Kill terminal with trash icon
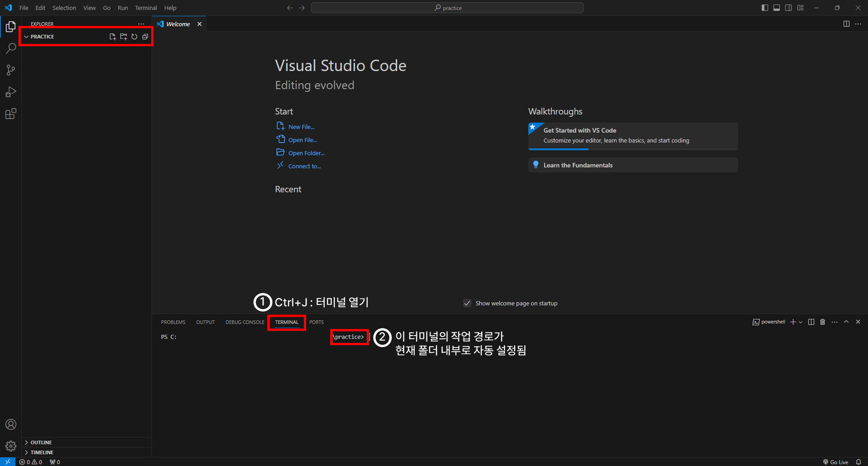The width and height of the screenshot is (868, 466). 823,322
